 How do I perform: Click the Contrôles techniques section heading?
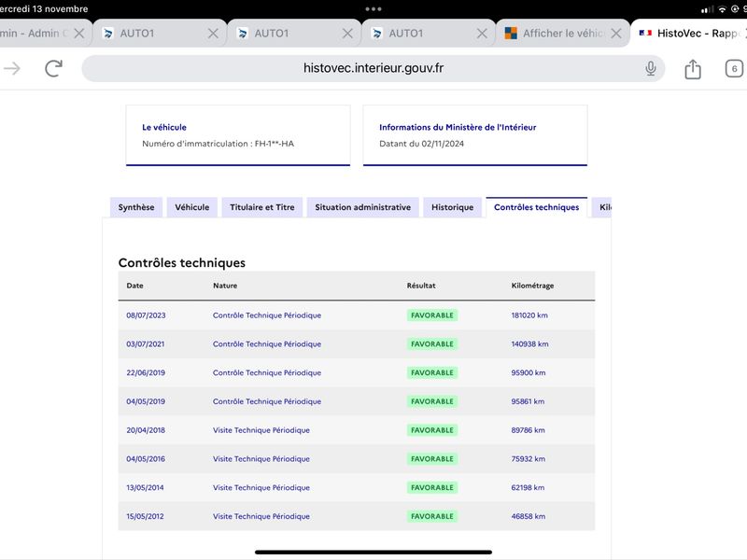182,263
